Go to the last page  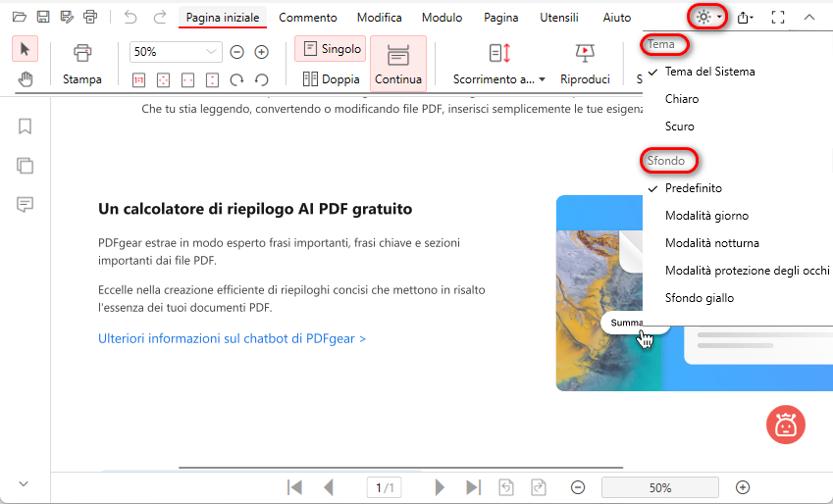tap(473, 487)
